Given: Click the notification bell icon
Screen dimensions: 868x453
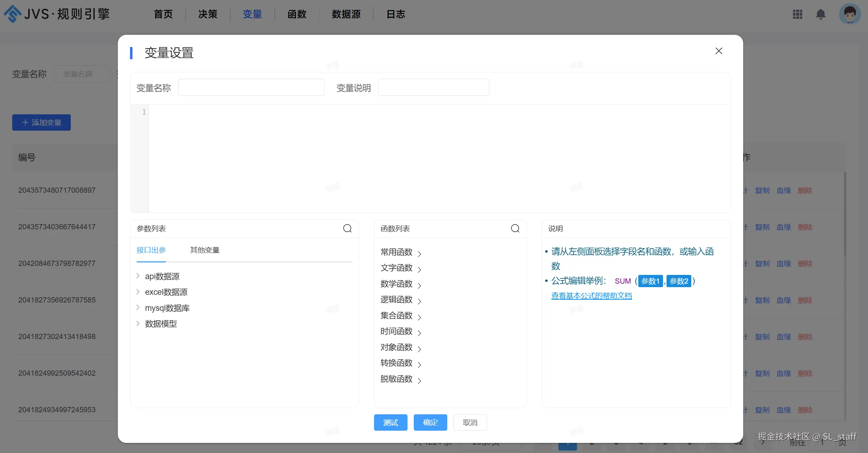Looking at the screenshot, I should pyautogui.click(x=821, y=14).
